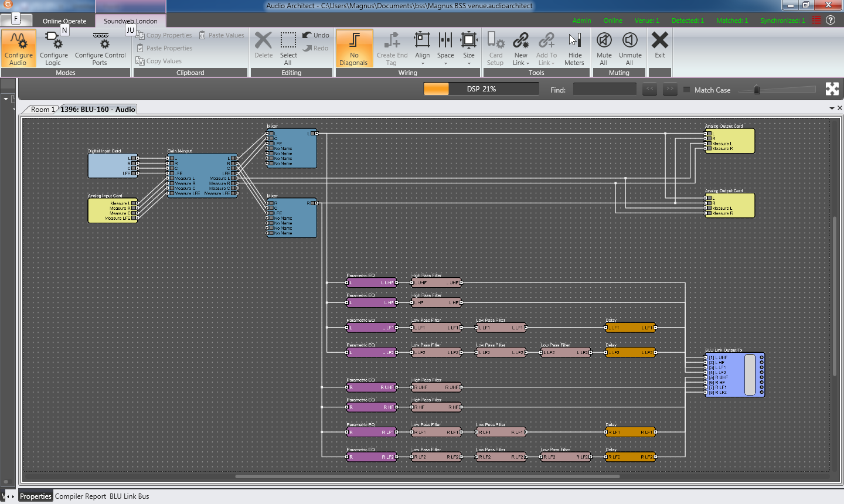
Task: Toggle Hide Meters
Action: 574,49
